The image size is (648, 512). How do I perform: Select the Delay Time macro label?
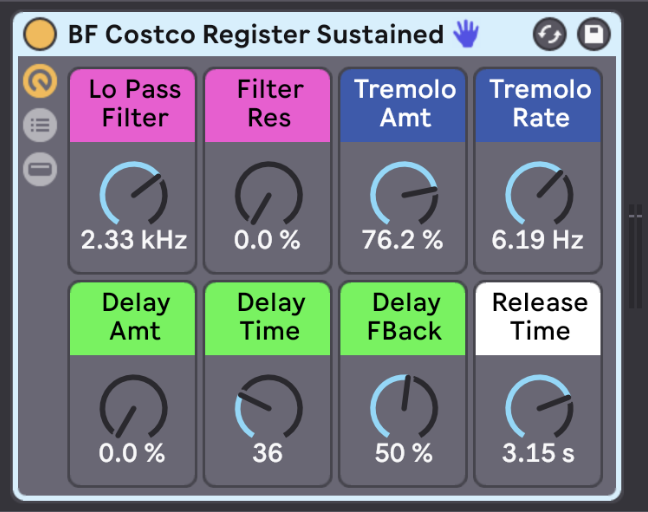268,319
